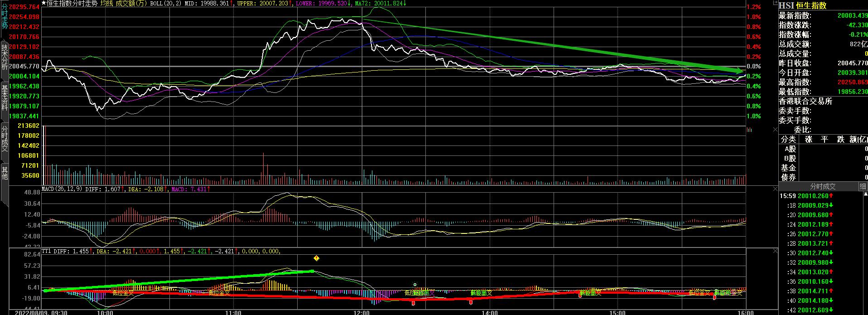This screenshot has height=315, width=868.
Task: Click the 2022/08/09,09:30 date label
Action: [42, 312]
